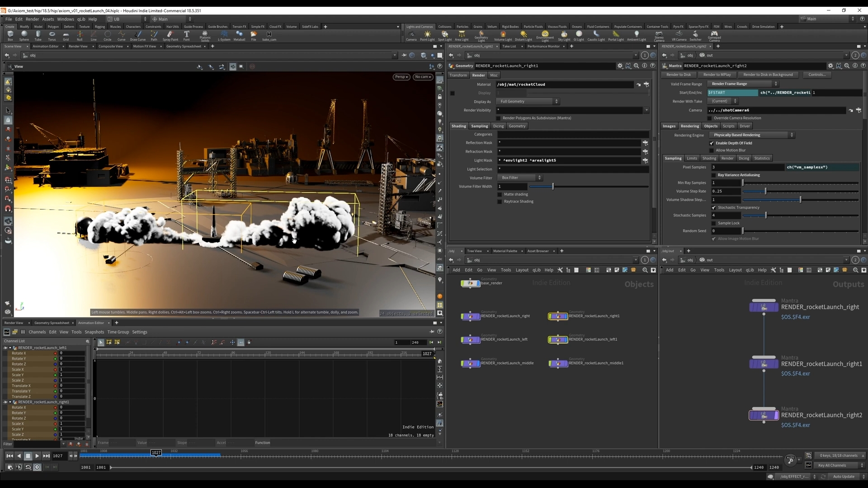Screen dimensions: 868x488
Task: Enable the Matte shading checkbox
Action: (500, 195)
